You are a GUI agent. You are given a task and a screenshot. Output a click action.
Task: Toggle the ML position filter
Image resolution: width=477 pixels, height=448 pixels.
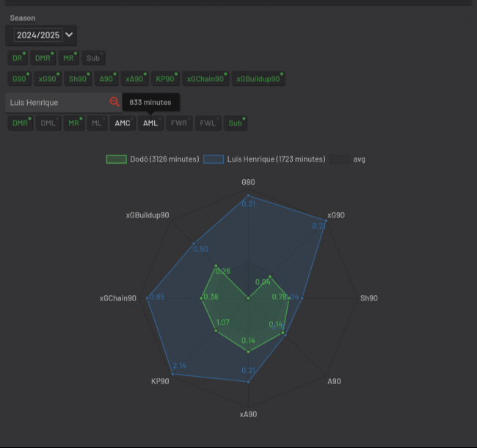97,123
